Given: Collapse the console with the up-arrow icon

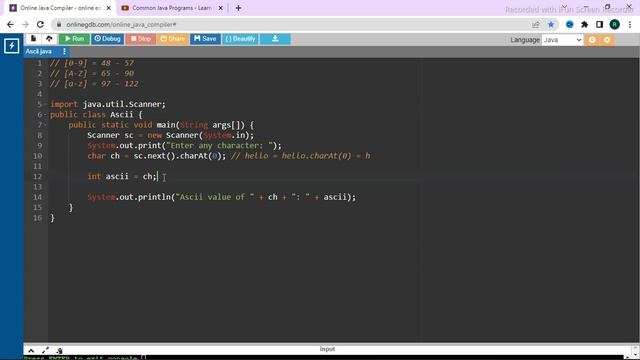Looking at the screenshot, I should coord(31,351).
